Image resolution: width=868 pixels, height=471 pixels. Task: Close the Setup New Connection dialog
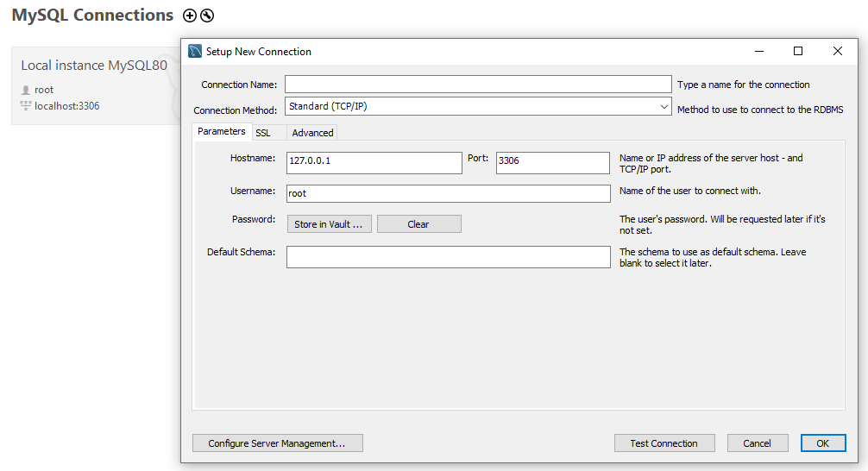coord(838,52)
